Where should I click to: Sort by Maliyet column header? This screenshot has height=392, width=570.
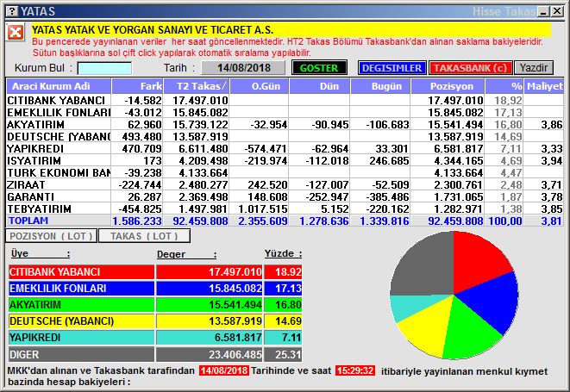tap(544, 86)
